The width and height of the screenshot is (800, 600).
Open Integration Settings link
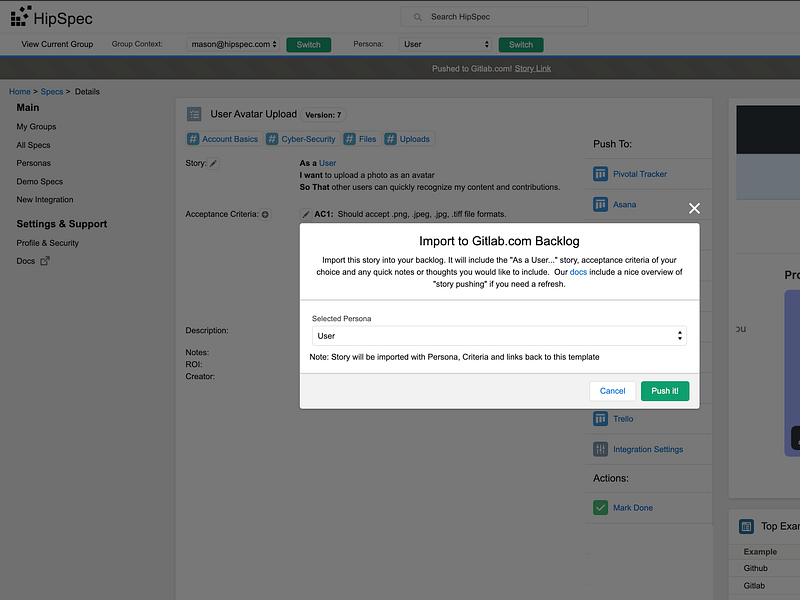tap(648, 449)
